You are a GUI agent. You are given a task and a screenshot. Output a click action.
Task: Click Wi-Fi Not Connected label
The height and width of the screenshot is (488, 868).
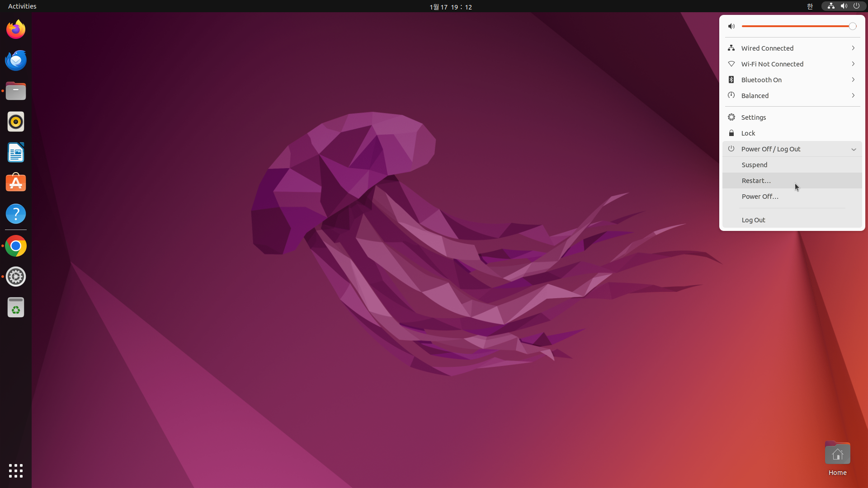pyautogui.click(x=772, y=64)
